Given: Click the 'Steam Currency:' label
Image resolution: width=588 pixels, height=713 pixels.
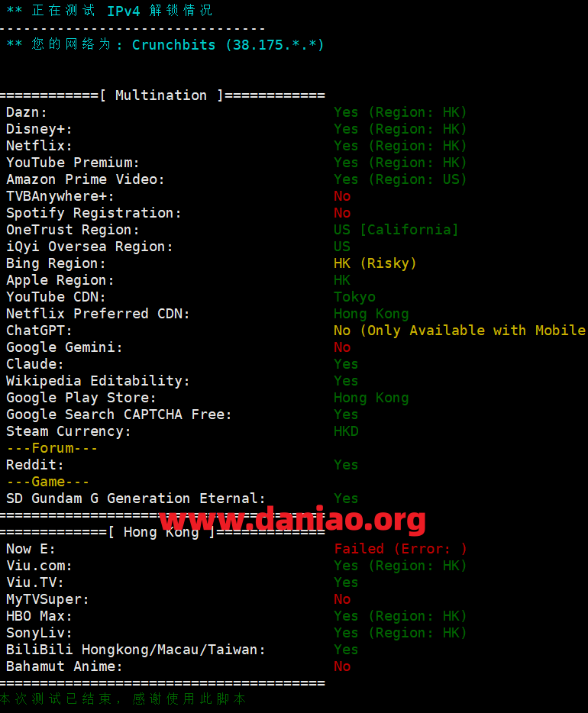Looking at the screenshot, I should [x=68, y=431].
